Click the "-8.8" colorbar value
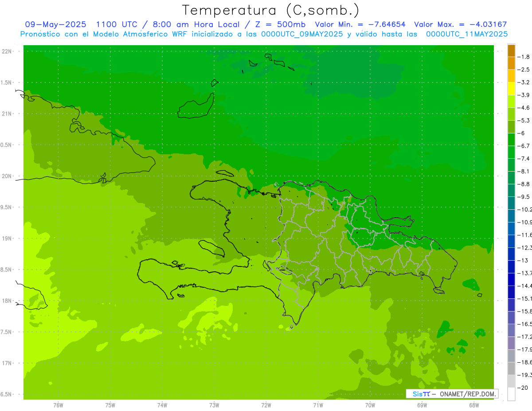 [x=524, y=184]
